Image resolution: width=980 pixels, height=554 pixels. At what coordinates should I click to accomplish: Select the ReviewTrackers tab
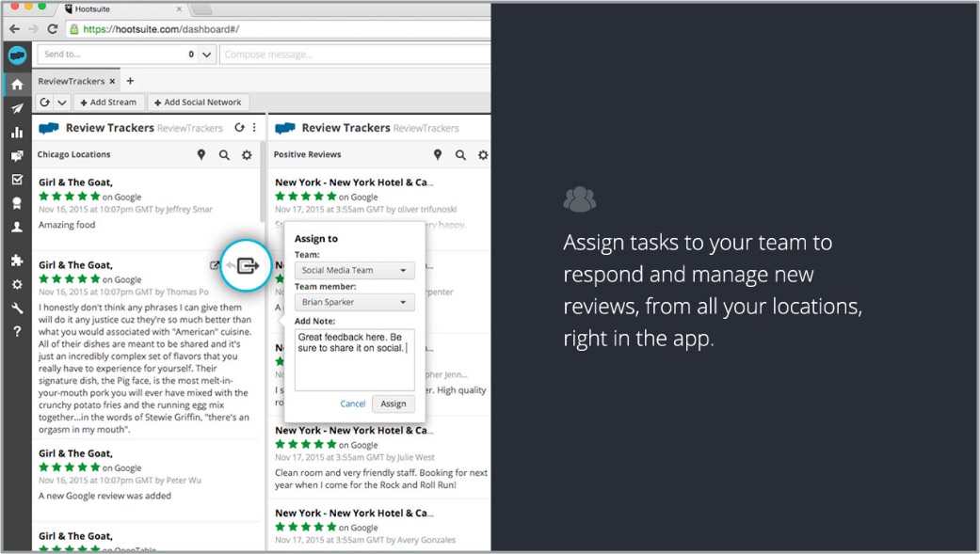[72, 81]
